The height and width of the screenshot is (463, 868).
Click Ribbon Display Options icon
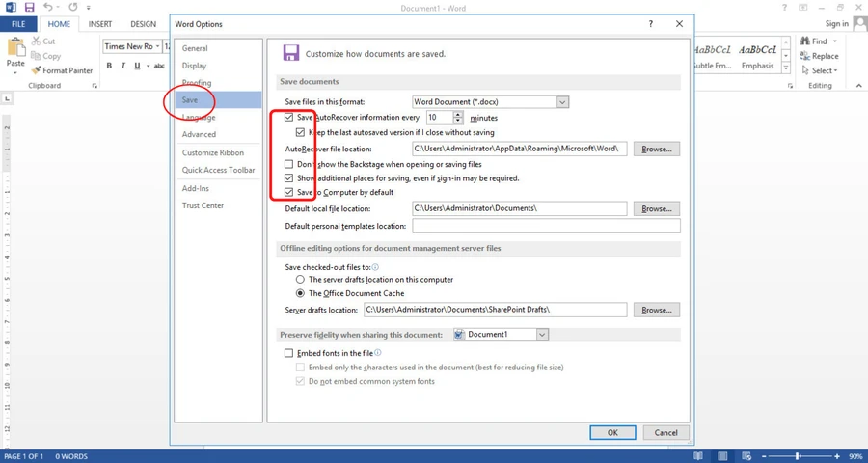click(803, 8)
